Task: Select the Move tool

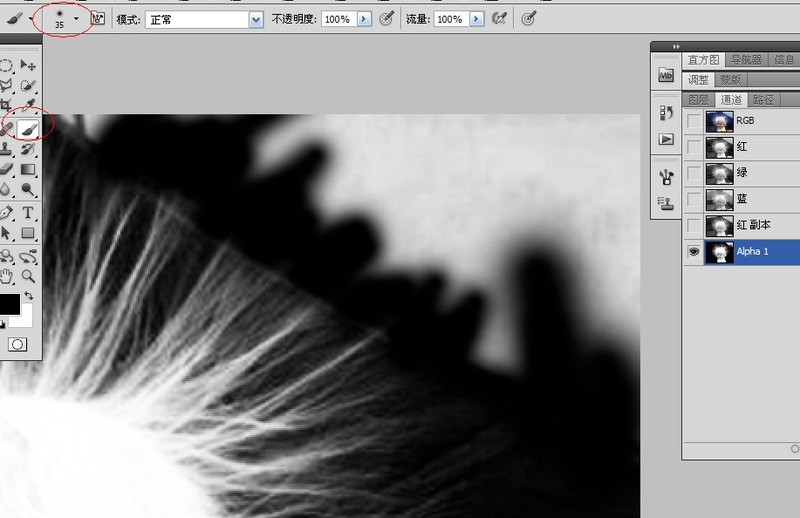Action: (x=28, y=65)
